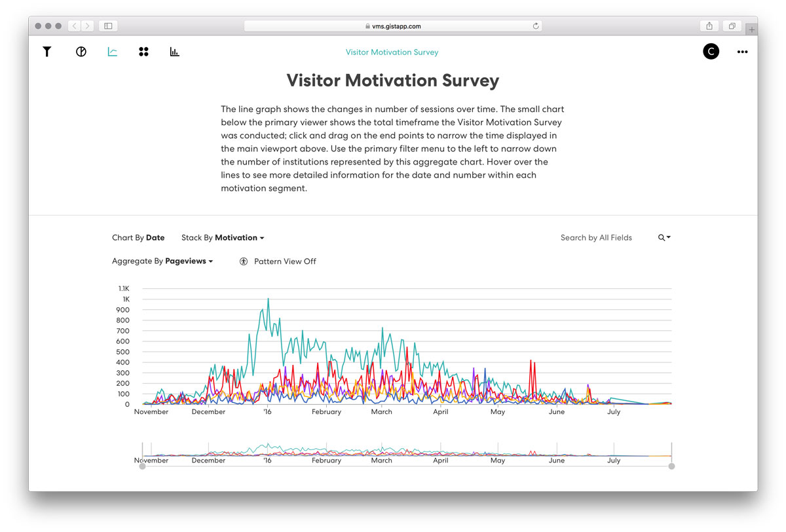Viewport: 786px width, 532px height.
Task: Switch to pie chart view icon
Action: pyautogui.click(x=81, y=52)
